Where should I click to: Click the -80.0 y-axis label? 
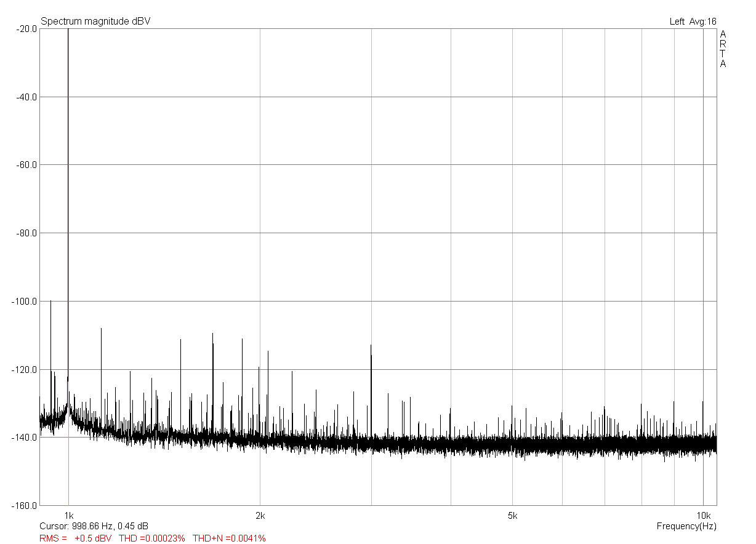tap(25, 233)
